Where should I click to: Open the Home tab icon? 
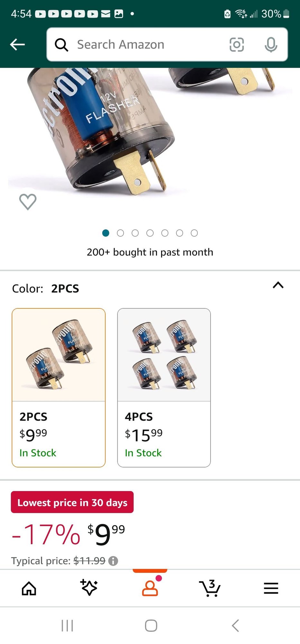pos(29,588)
